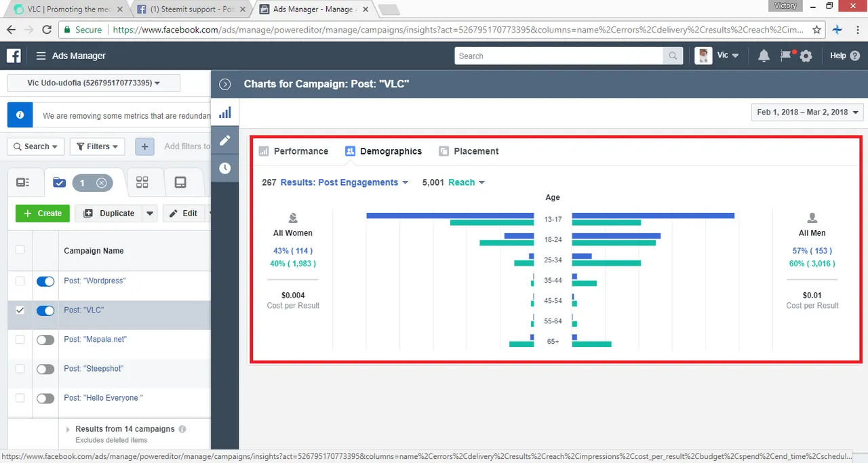868x463 pixels.
Task: Click the browser address bar
Action: click(x=433, y=30)
